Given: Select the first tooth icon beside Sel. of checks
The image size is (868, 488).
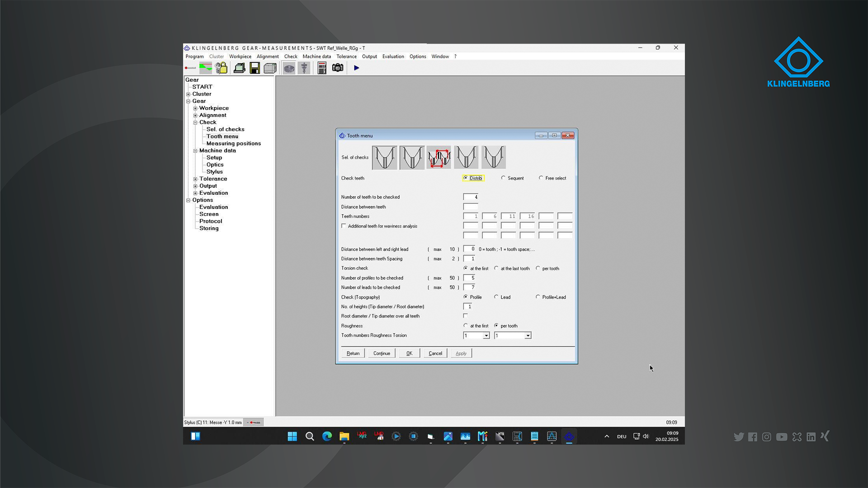Looking at the screenshot, I should coord(385,158).
